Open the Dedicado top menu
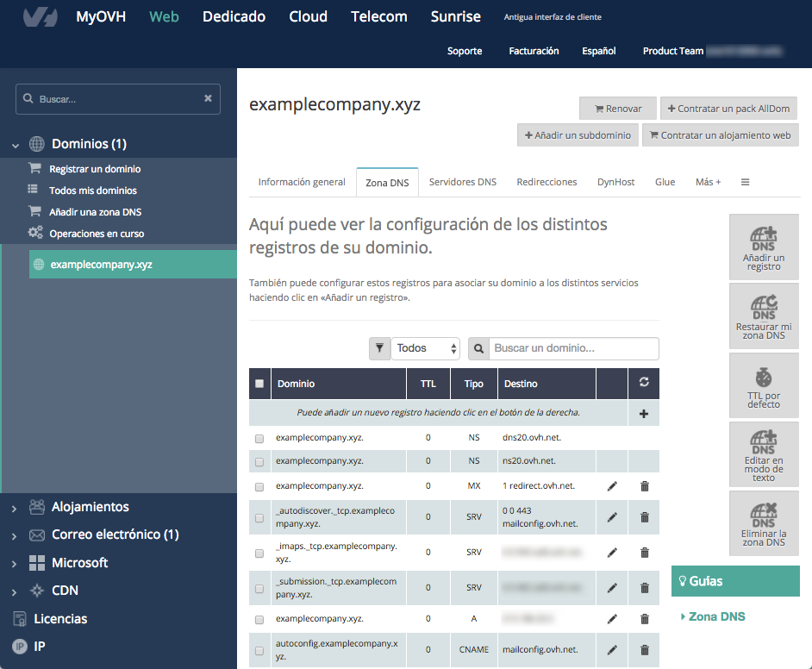The width and height of the screenshot is (812, 669). coord(234,16)
